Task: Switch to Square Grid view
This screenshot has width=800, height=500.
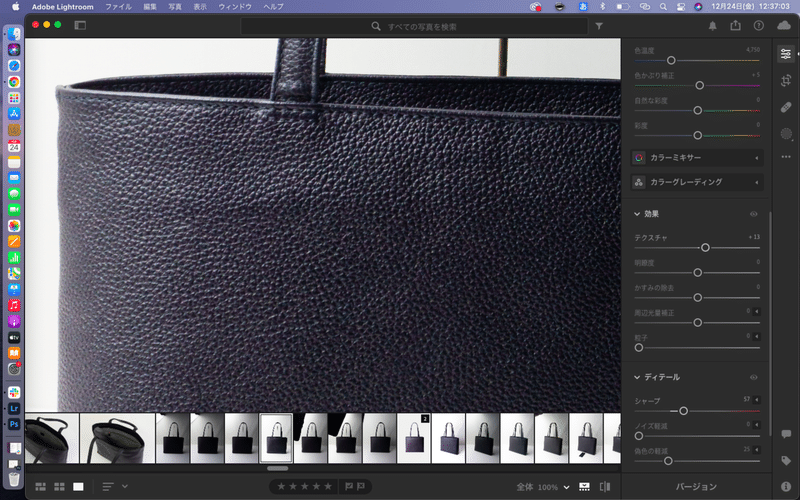Action: pyautogui.click(x=59, y=487)
